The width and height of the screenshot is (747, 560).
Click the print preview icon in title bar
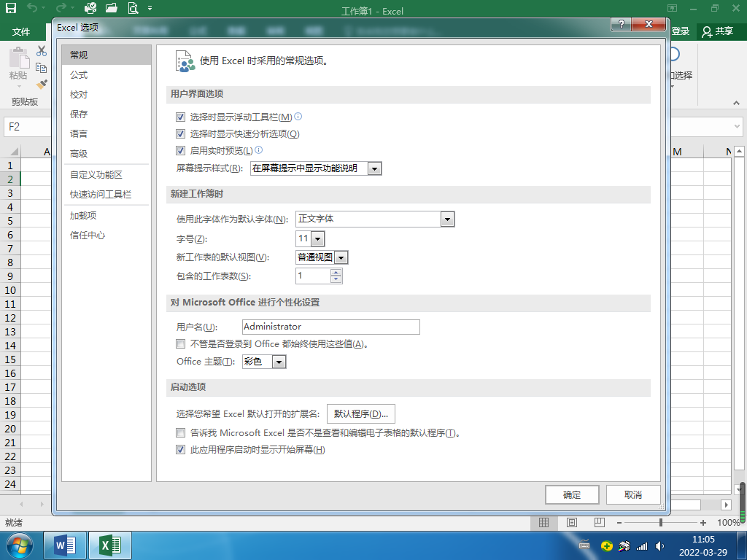pyautogui.click(x=133, y=7)
